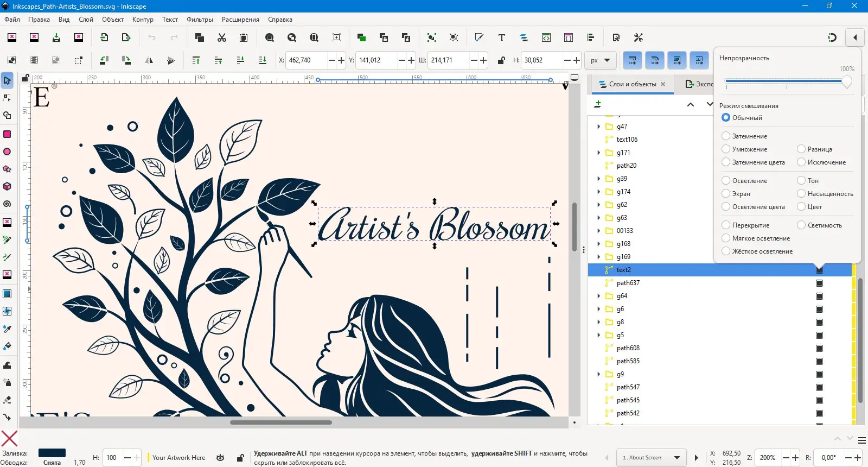868x467 pixels.
Task: Flip selection horizontally
Action: 149,60
